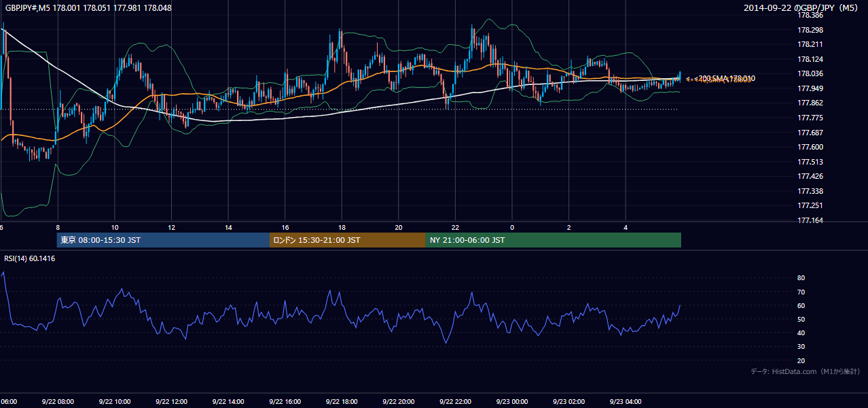Image resolution: width=868 pixels, height=408 pixels.
Task: Click the 9/22 20:00 date axis label
Action: pyautogui.click(x=398, y=402)
